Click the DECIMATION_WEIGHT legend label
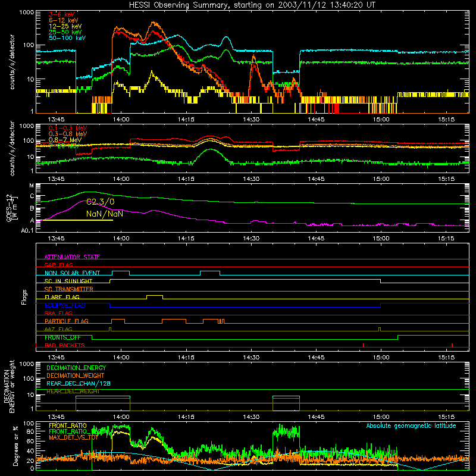Viewport: 476px width, 476px height. (76, 375)
